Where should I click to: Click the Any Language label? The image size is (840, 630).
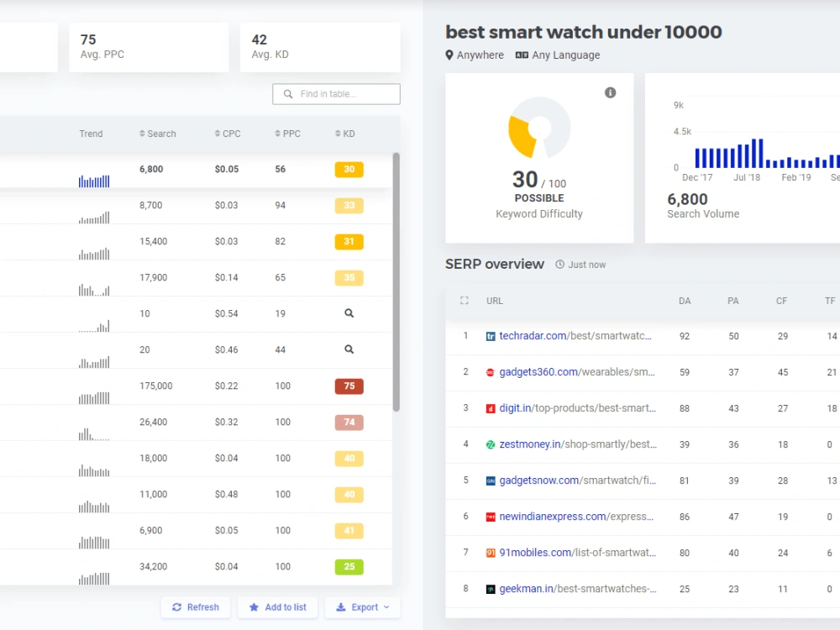(565, 55)
